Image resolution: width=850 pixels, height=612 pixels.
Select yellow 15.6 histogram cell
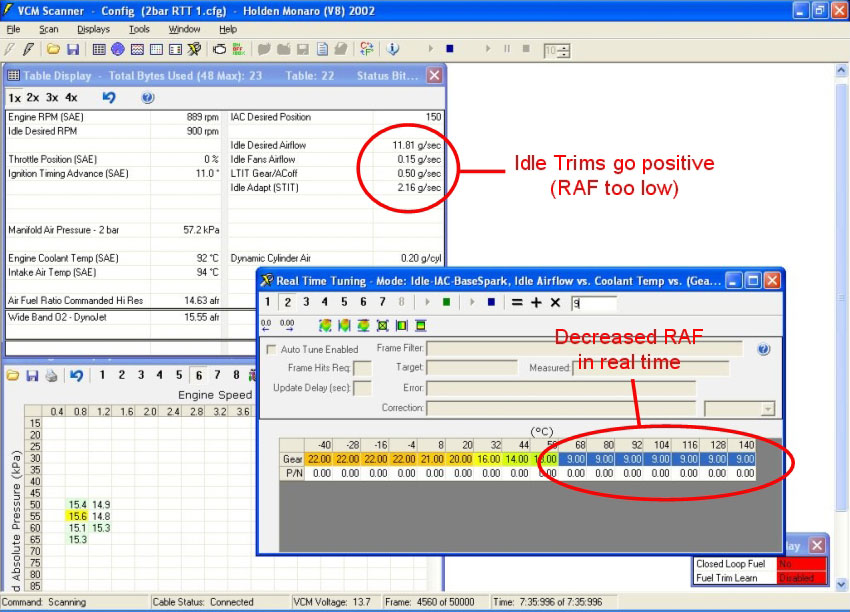click(76, 516)
